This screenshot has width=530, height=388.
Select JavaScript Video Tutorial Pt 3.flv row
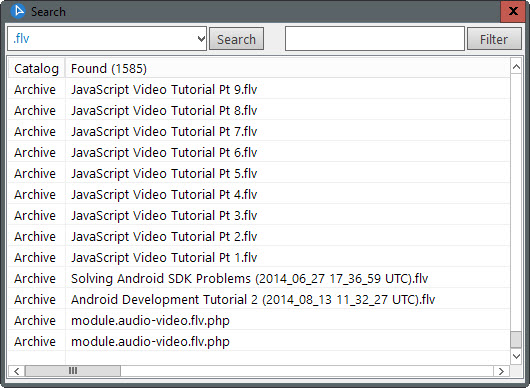coord(259,215)
